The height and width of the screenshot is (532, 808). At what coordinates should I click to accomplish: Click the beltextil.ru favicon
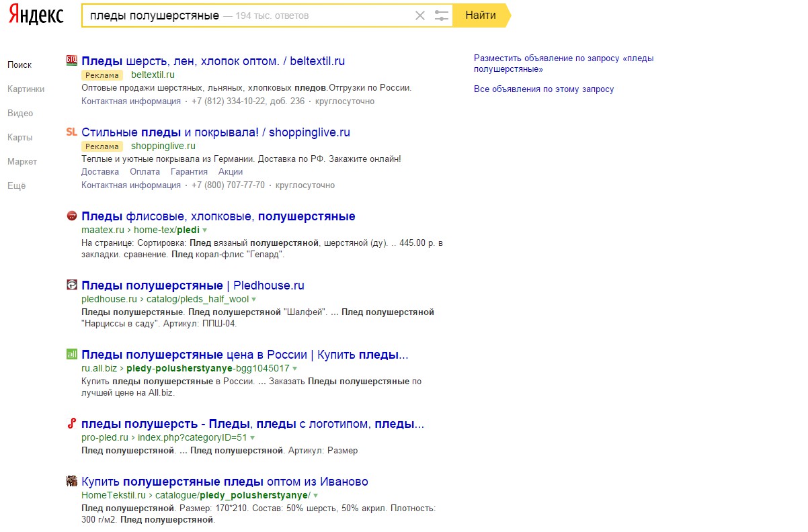pos(72,60)
